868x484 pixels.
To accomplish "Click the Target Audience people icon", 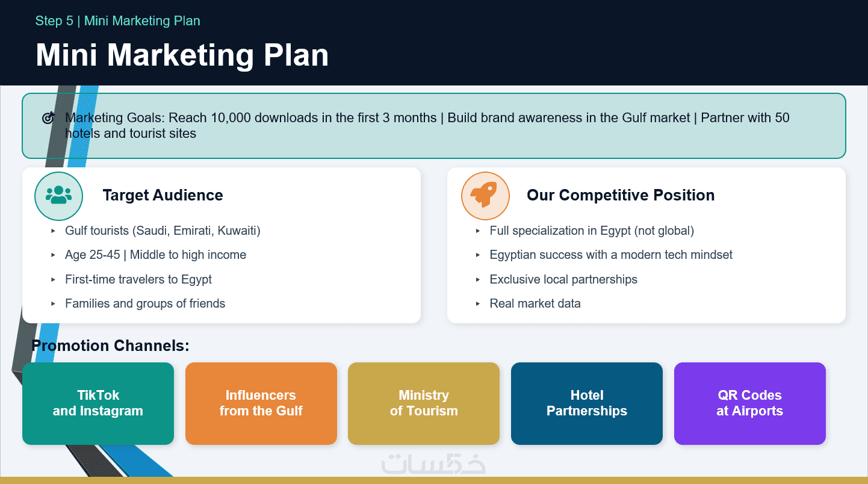I will [x=58, y=196].
